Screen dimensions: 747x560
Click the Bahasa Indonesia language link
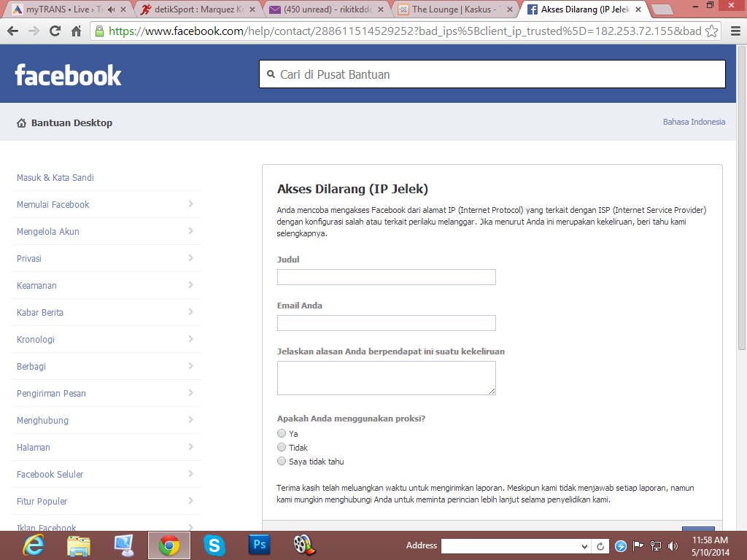coord(694,122)
